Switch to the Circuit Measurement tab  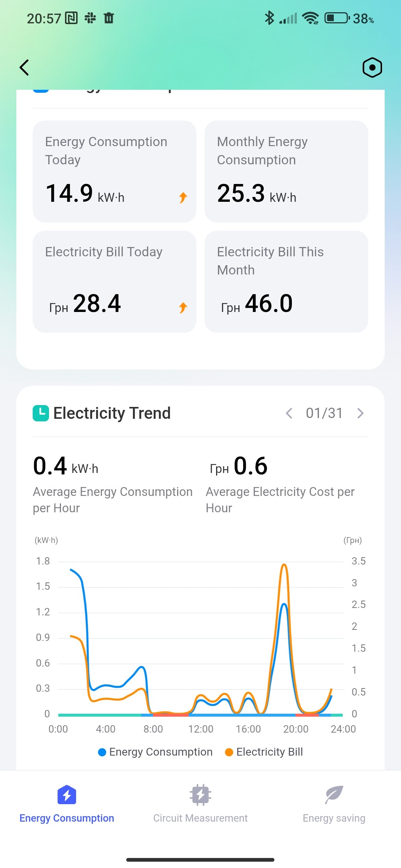click(200, 818)
